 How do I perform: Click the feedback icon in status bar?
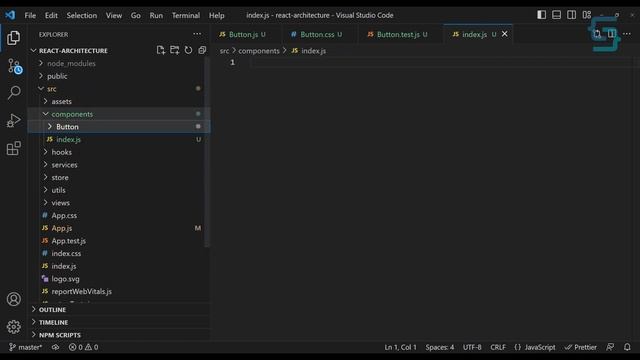[x=610, y=347]
